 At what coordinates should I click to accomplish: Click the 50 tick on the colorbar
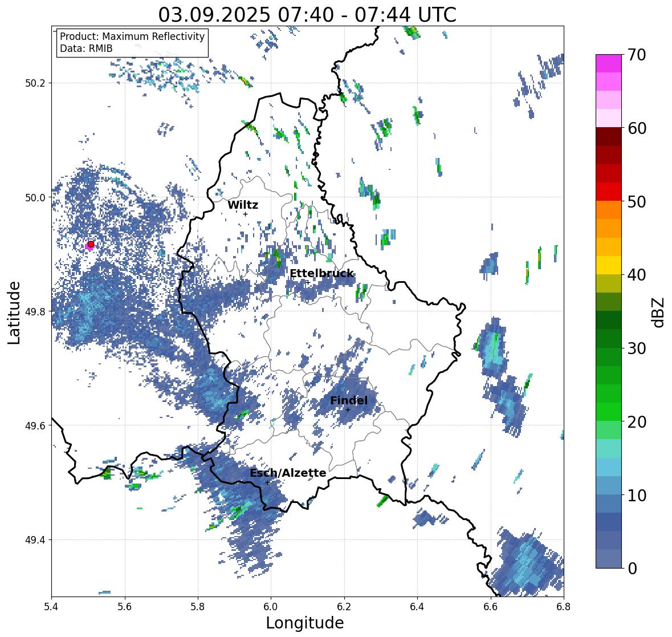click(x=637, y=201)
